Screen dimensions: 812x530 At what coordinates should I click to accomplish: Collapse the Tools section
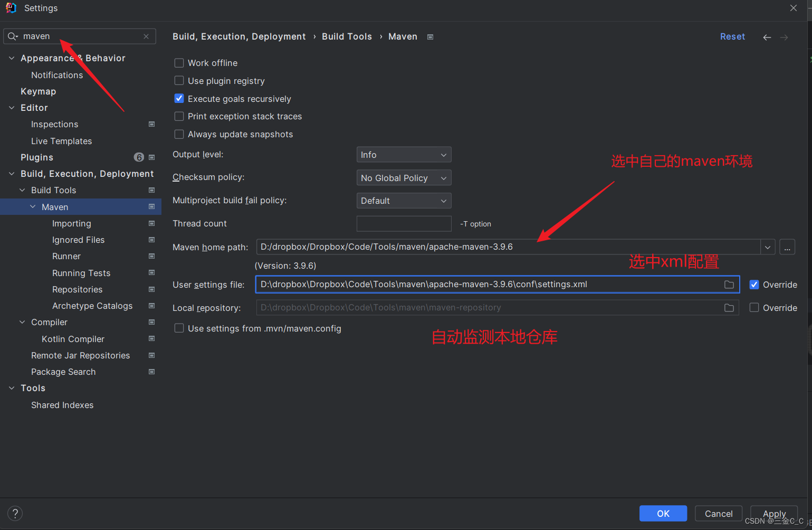(12, 388)
